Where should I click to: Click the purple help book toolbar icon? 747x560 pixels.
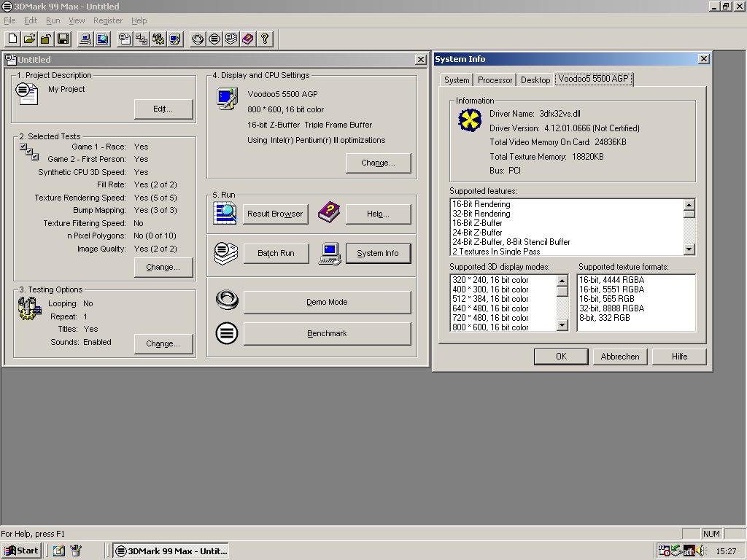click(247, 39)
